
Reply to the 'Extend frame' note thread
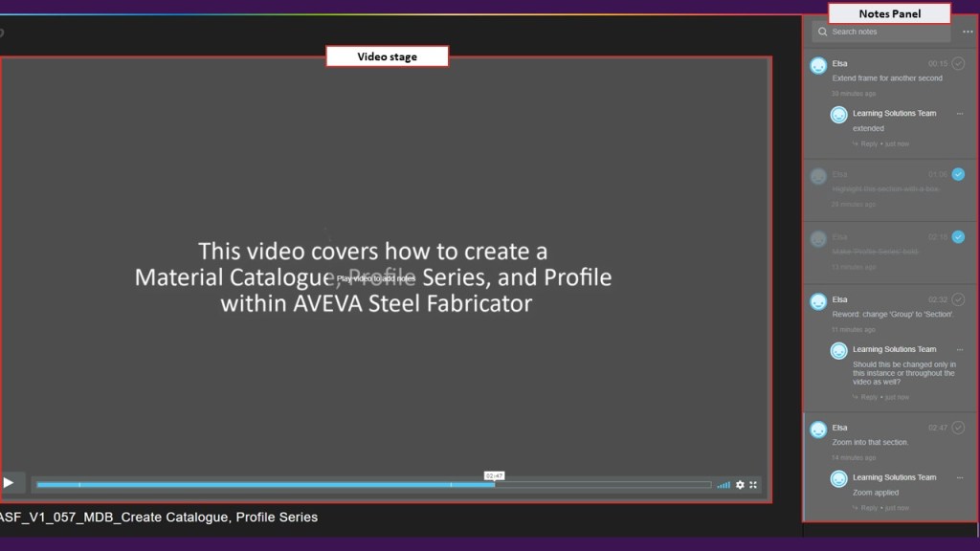point(868,144)
